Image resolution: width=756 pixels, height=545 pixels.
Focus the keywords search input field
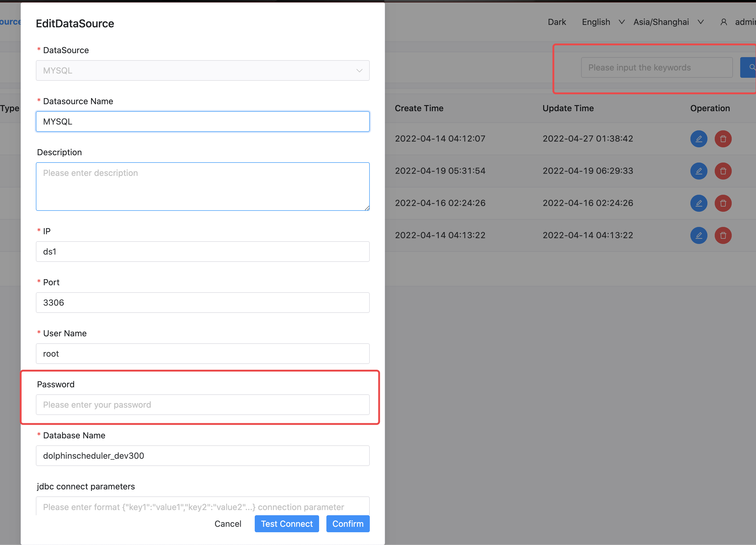[656, 67]
